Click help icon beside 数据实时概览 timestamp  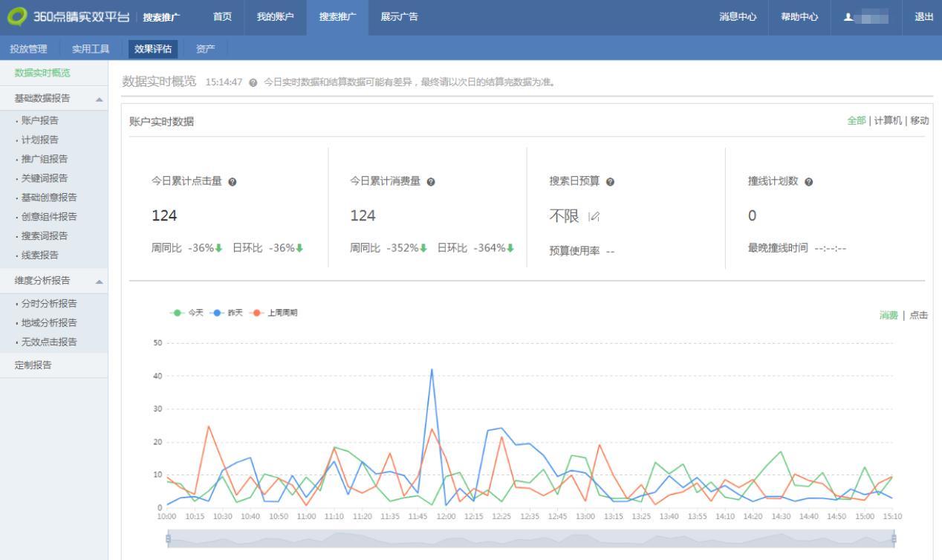[x=253, y=82]
